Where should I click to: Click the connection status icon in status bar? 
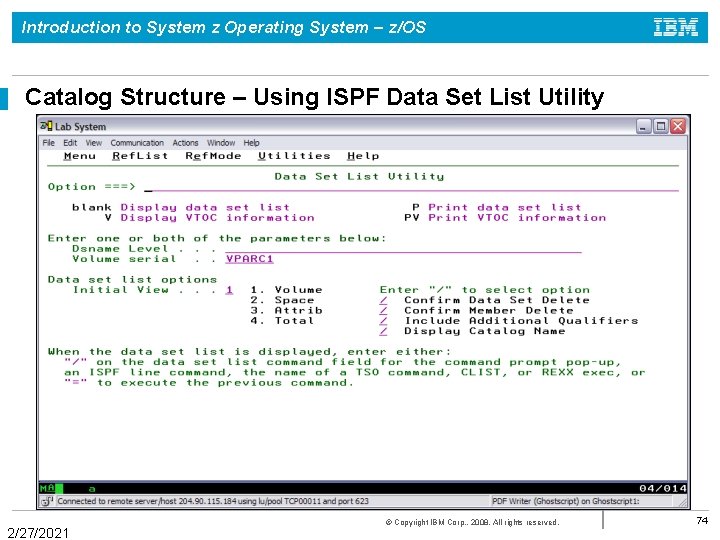coord(47,501)
